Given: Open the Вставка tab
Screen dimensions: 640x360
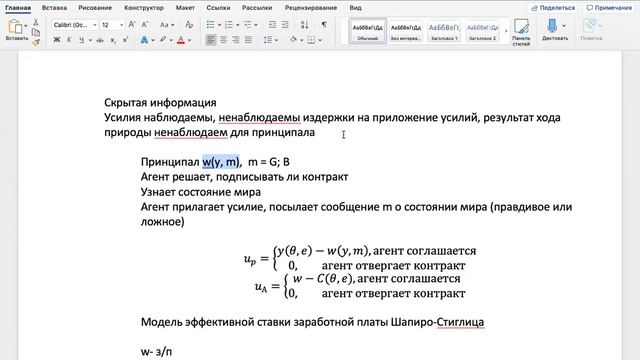Looking at the screenshot, I should [x=54, y=8].
